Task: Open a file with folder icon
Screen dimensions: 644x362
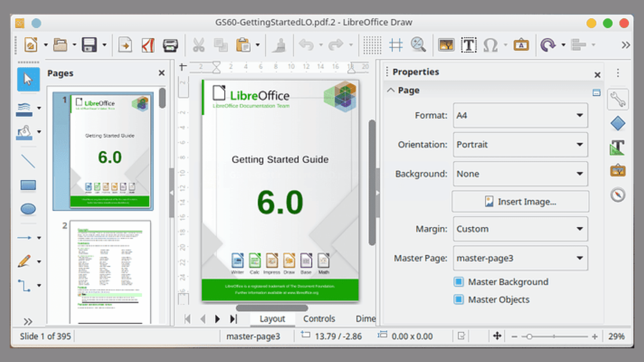Action: [x=60, y=45]
